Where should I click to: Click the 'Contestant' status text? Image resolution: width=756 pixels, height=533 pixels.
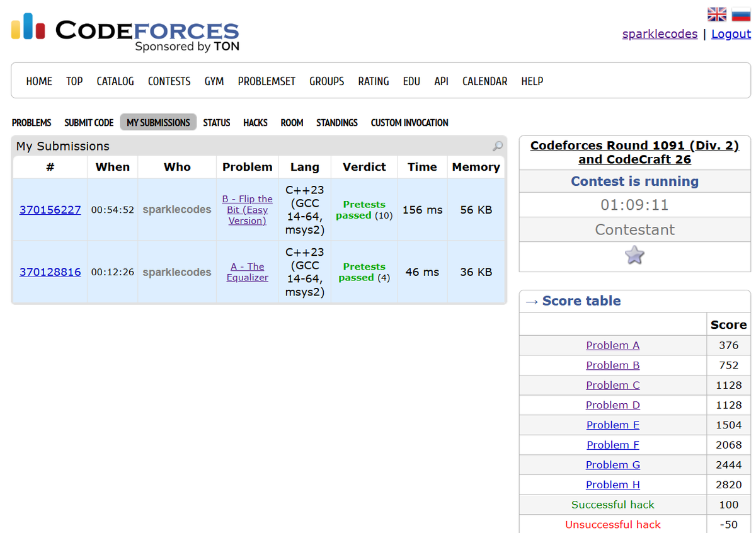point(634,230)
